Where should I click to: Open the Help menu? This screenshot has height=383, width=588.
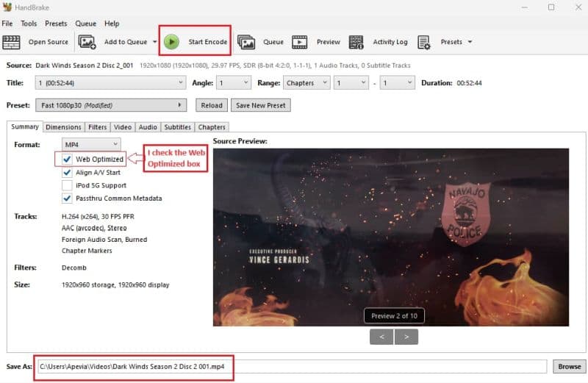coord(112,24)
